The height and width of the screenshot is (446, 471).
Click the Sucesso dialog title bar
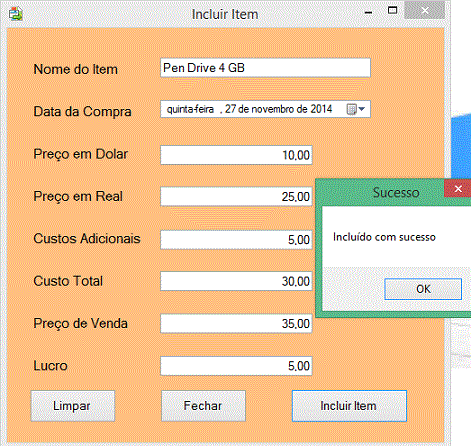[x=380, y=192]
